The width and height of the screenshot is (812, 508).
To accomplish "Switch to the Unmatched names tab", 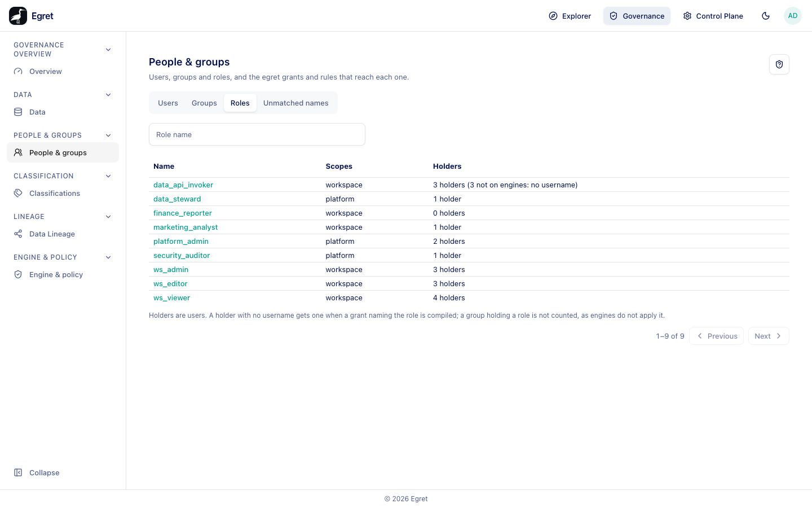I will [x=296, y=103].
